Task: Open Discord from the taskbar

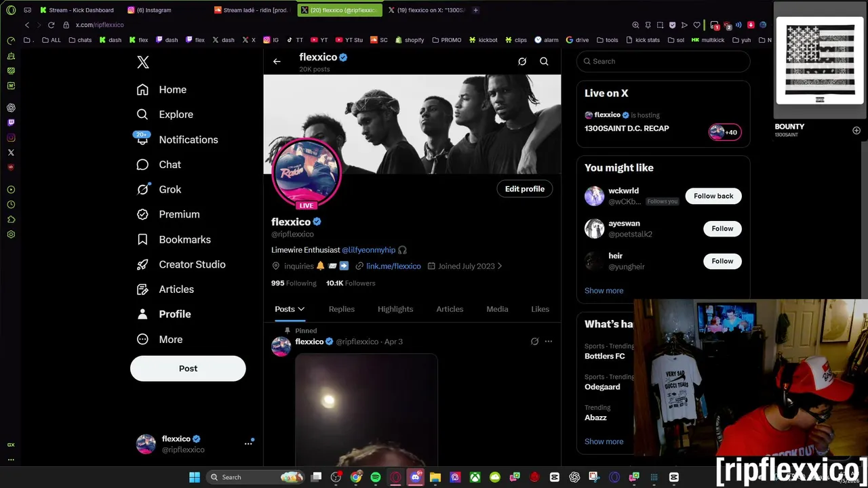Action: [x=416, y=477]
